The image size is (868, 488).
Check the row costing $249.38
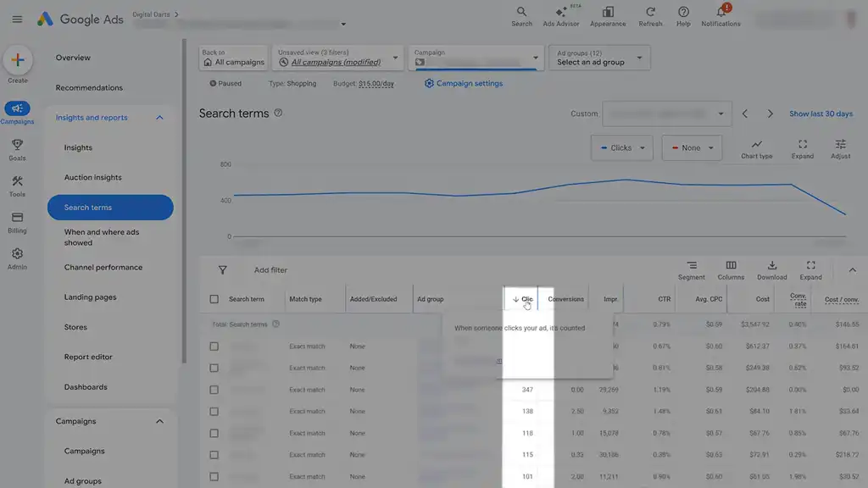214,368
